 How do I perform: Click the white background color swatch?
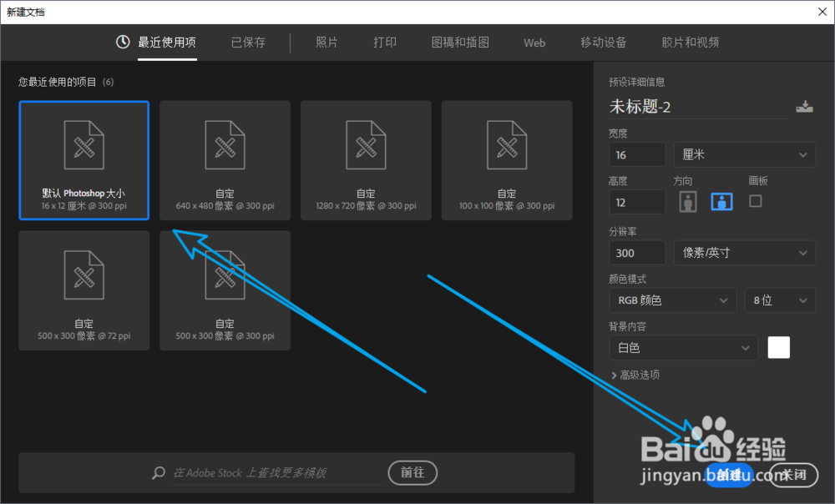pos(778,347)
